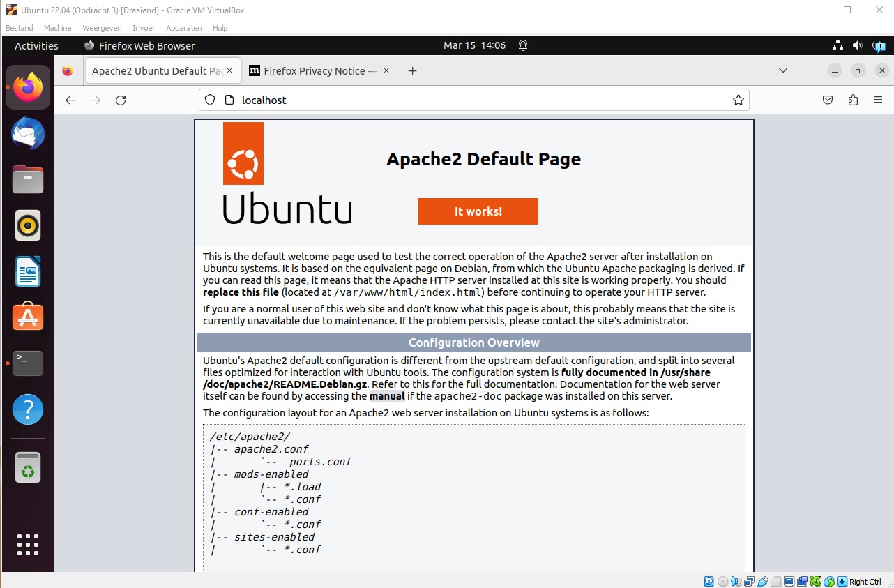
Task: Reload the localhost page
Action: (x=121, y=100)
